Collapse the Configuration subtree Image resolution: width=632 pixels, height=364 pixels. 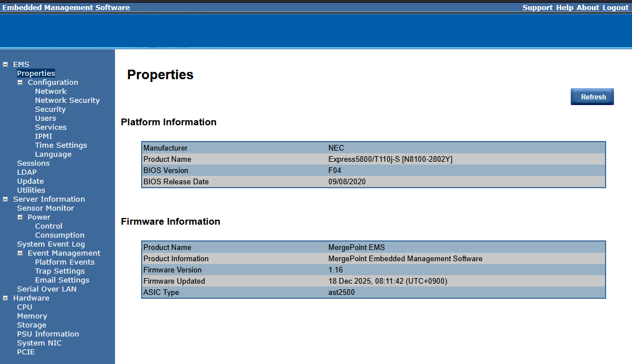(20, 83)
